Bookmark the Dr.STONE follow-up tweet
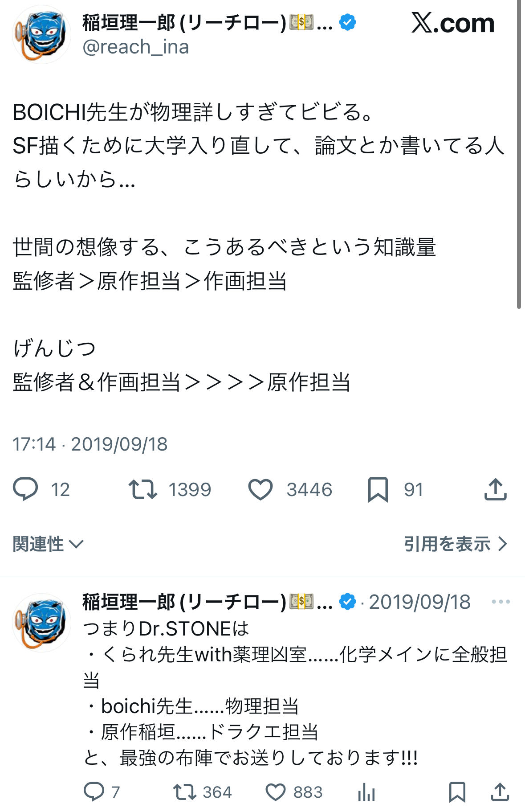 (457, 792)
